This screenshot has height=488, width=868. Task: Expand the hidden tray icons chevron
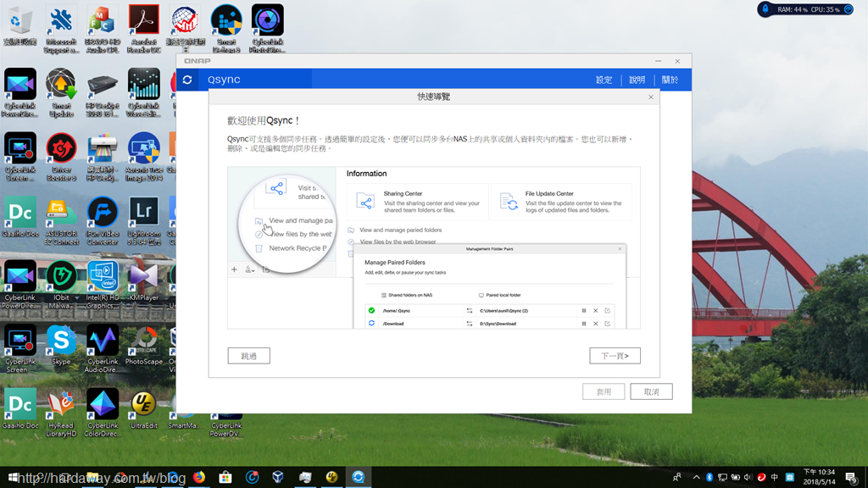click(696, 477)
